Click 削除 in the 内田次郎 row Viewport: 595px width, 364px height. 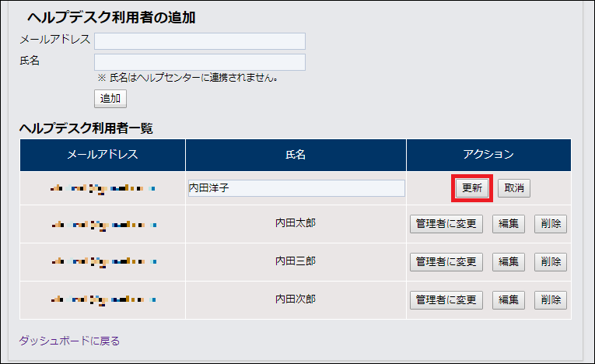[x=550, y=300]
